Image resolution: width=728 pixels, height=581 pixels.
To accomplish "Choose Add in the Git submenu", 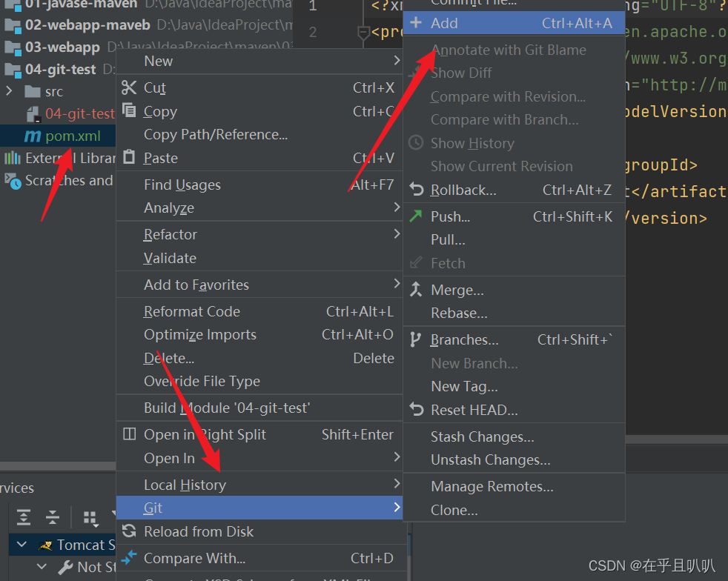I will tap(514, 23).
